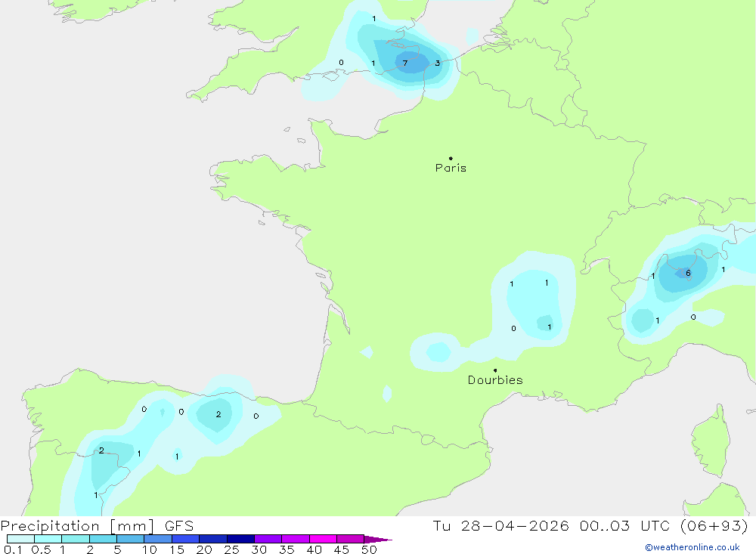Viewport: 756px width, 554px height.
Task: Pick the 30–35 mm legend color swatch
Action: 268,539
